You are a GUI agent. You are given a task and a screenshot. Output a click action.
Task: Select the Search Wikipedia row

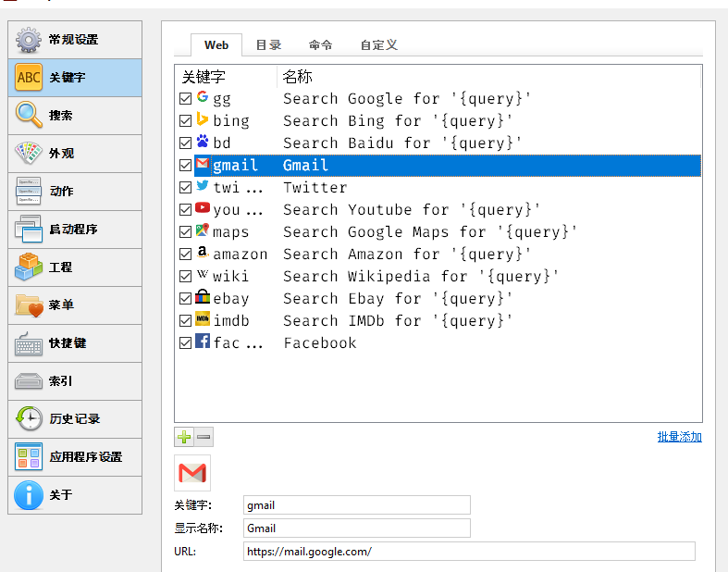click(421, 277)
